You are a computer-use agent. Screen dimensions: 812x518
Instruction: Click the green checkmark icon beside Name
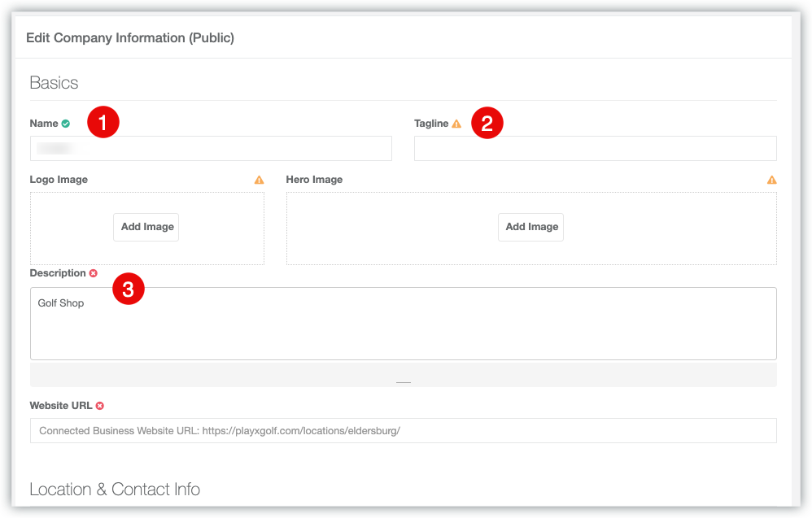66,124
